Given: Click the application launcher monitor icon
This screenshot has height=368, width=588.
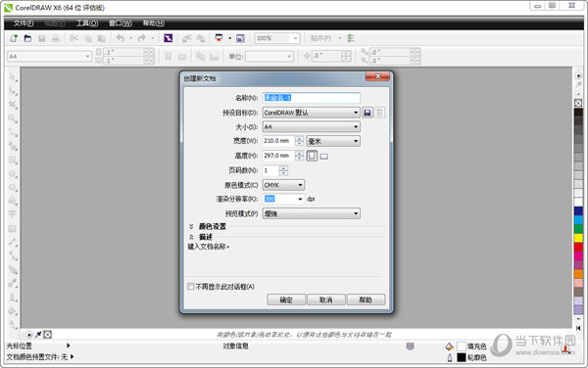Looking at the screenshot, I should click(219, 38).
